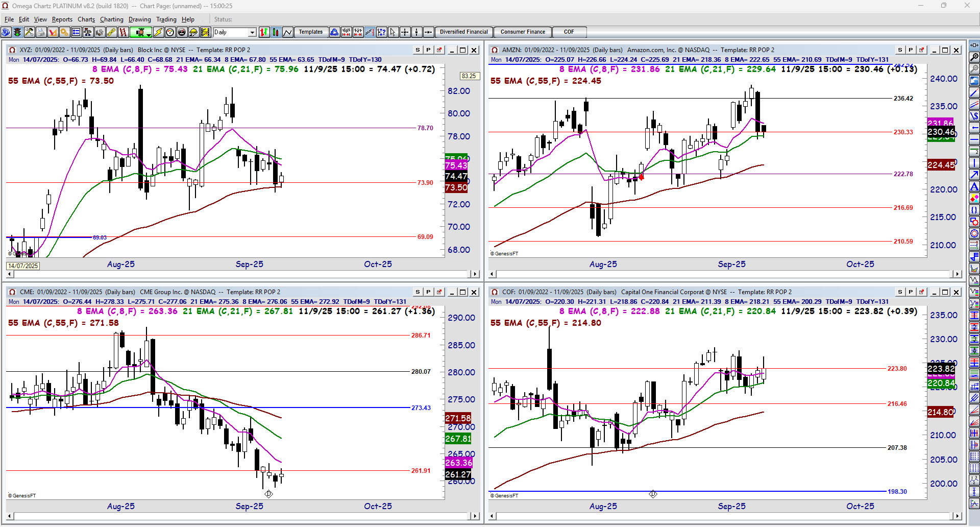Click the yellow hard hat icon
The height and width of the screenshot is (527, 980).
(x=193, y=32)
